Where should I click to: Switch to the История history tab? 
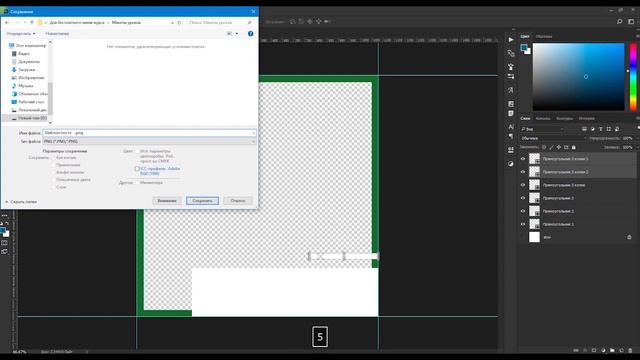click(587, 118)
